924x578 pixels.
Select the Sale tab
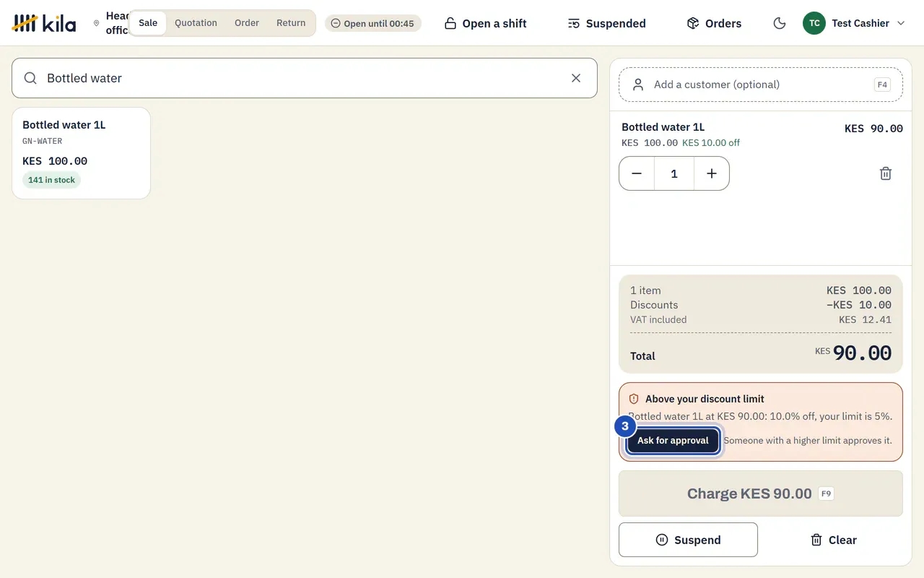[x=148, y=23]
